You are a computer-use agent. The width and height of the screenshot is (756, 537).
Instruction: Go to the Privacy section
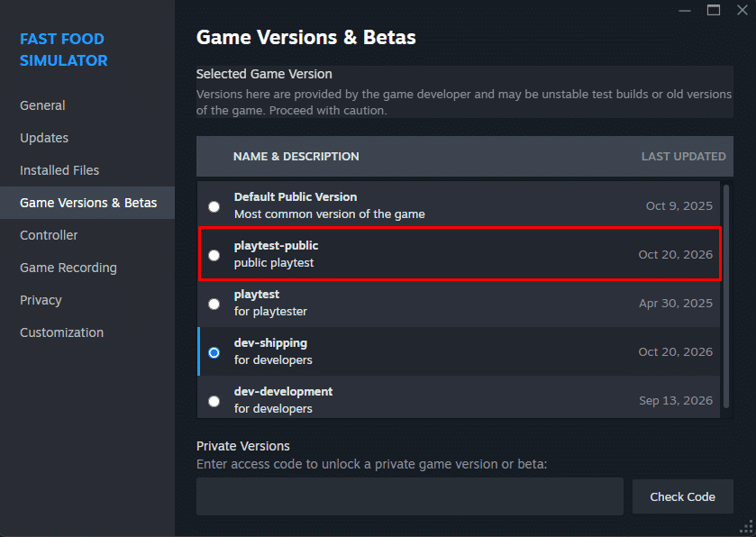[41, 300]
